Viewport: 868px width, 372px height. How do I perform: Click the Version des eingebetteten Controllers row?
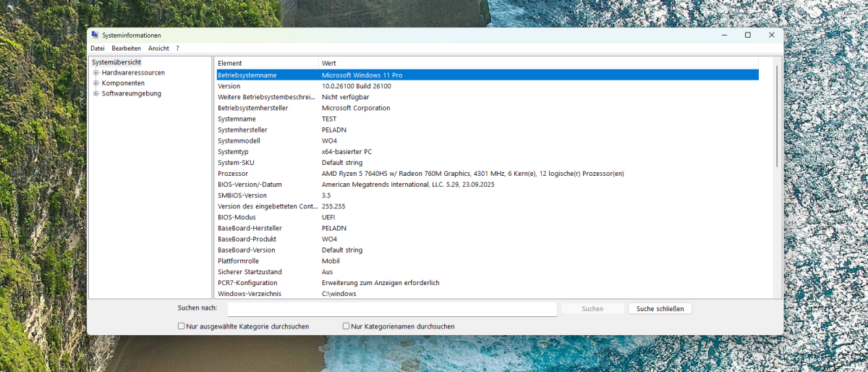tap(487, 206)
